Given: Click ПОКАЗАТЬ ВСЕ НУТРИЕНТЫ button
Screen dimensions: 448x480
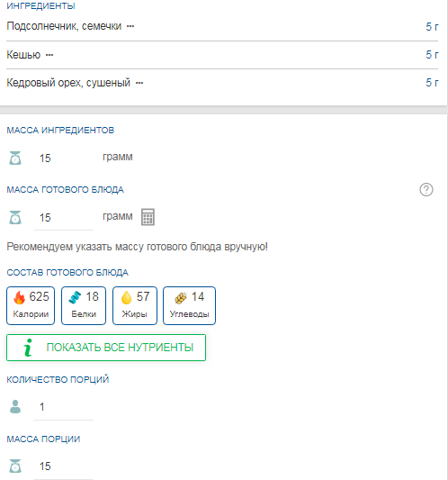Looking at the screenshot, I should click(x=106, y=348).
